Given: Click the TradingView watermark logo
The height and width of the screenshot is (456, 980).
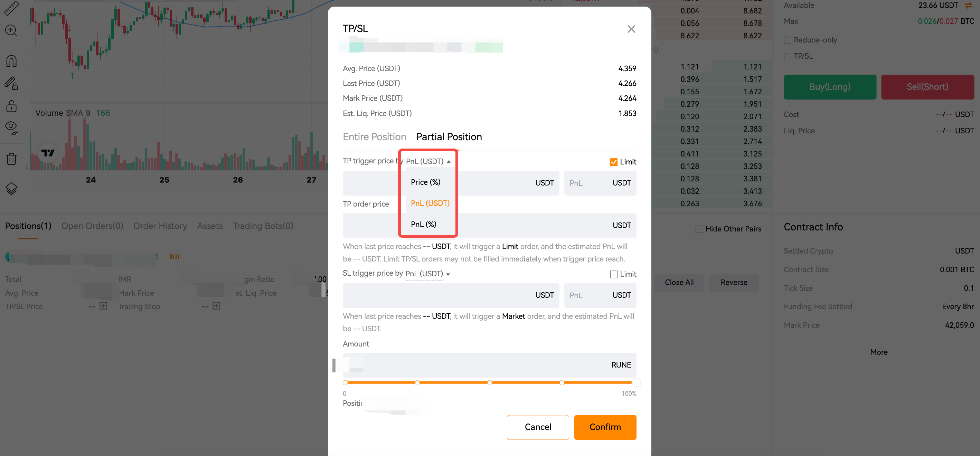Looking at the screenshot, I should (x=48, y=152).
